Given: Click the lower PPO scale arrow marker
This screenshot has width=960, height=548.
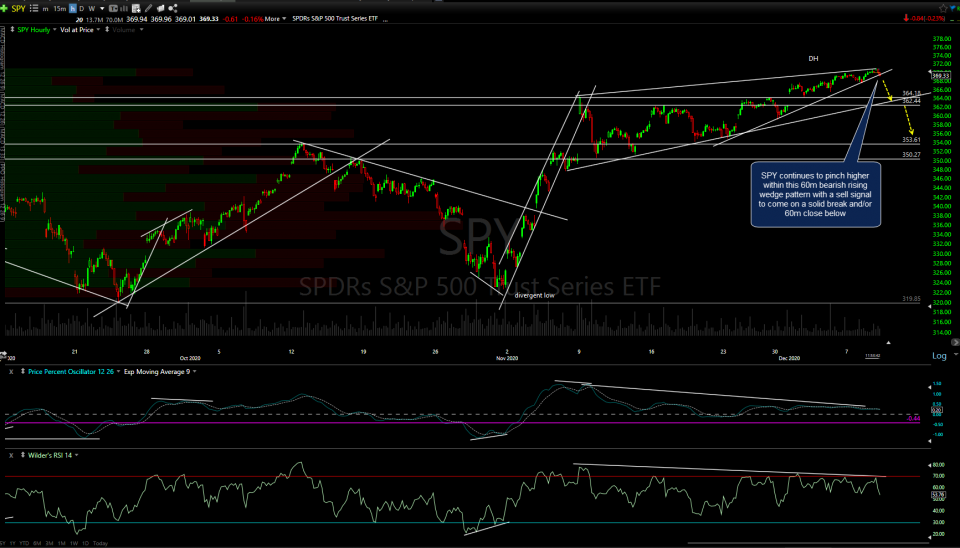Looking at the screenshot, I should (x=930, y=440).
